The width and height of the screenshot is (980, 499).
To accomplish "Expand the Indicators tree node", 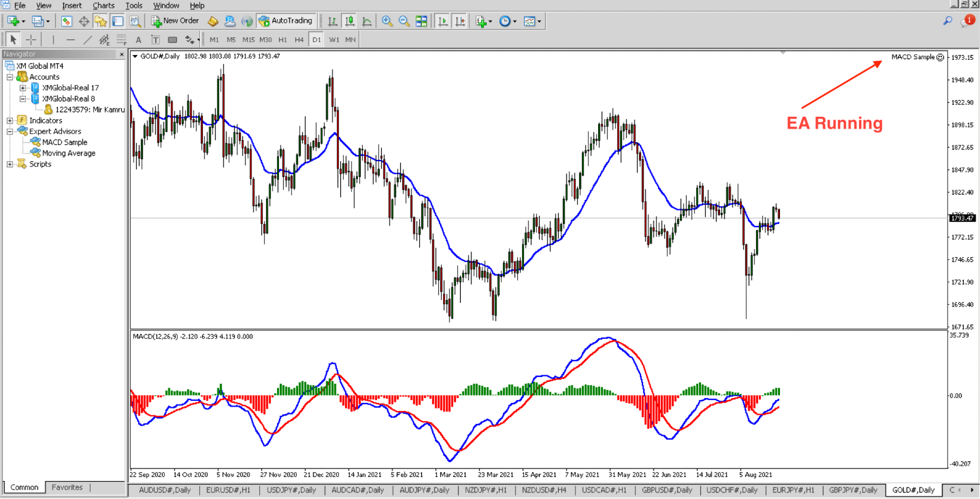I will (x=10, y=121).
